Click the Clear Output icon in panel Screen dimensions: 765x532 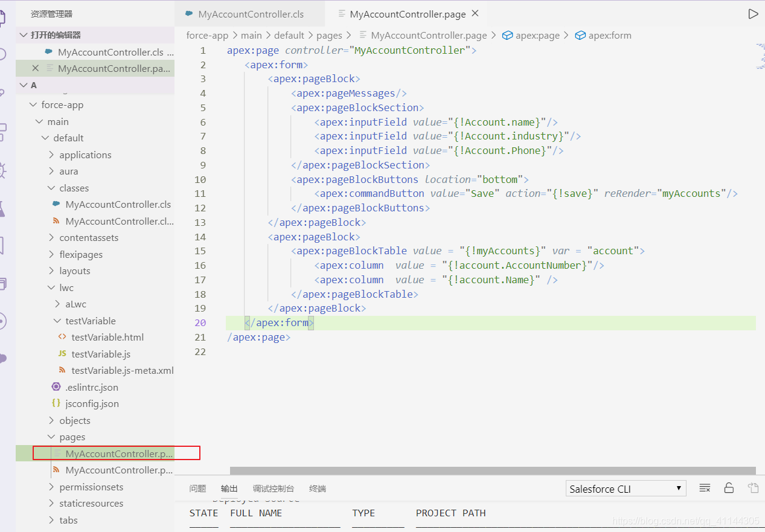click(705, 488)
